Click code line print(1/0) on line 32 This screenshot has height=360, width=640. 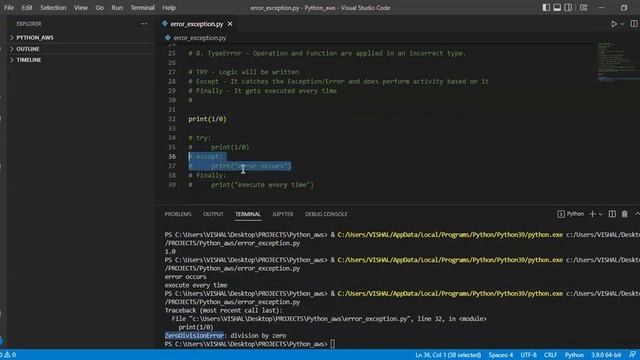(207, 119)
